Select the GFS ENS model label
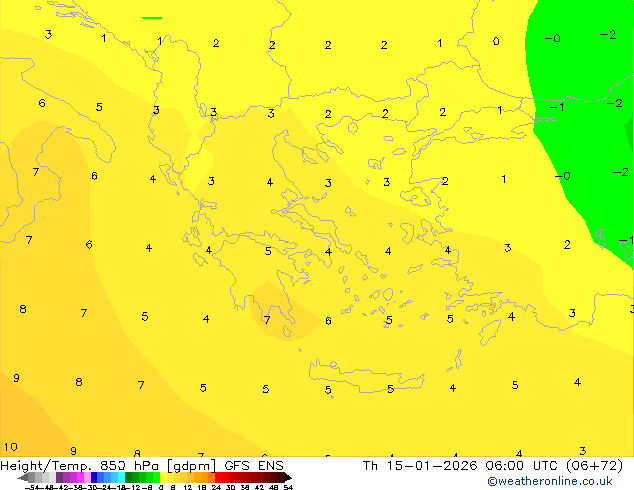 (x=254, y=466)
